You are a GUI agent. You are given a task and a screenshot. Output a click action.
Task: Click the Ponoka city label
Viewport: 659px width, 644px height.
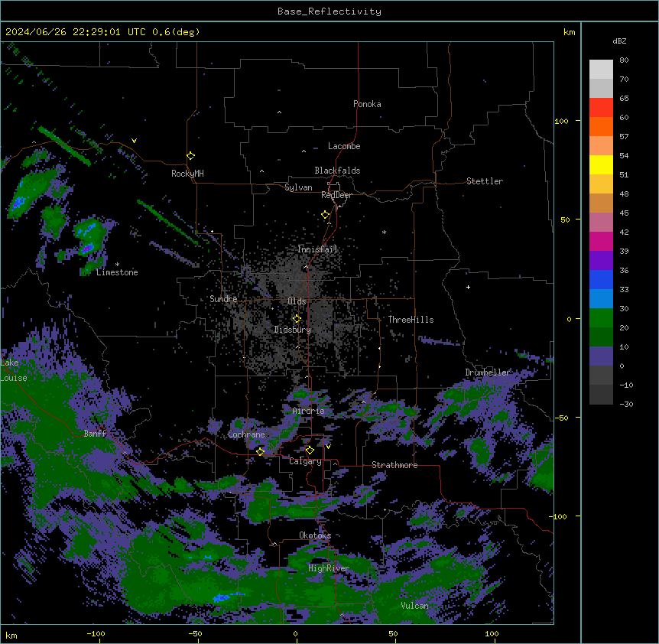pyautogui.click(x=367, y=104)
